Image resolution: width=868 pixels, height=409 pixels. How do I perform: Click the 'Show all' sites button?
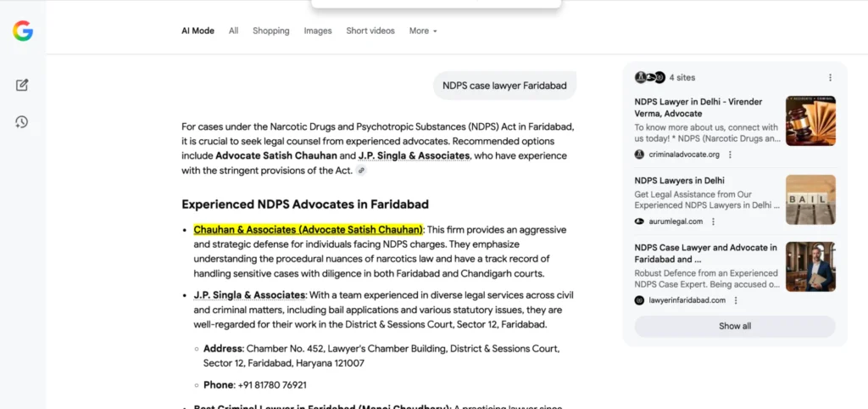735,327
